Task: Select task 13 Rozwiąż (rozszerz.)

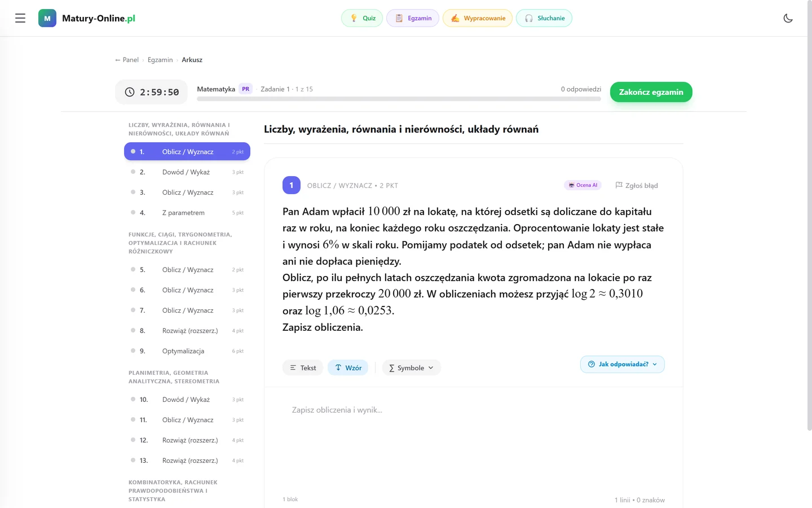Action: click(187, 461)
